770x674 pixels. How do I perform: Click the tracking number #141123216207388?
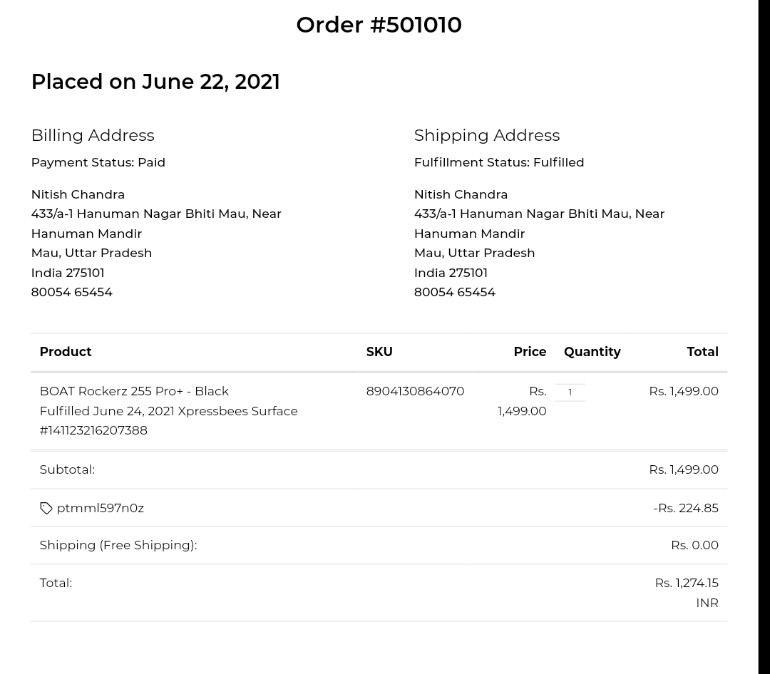pyautogui.click(x=93, y=430)
